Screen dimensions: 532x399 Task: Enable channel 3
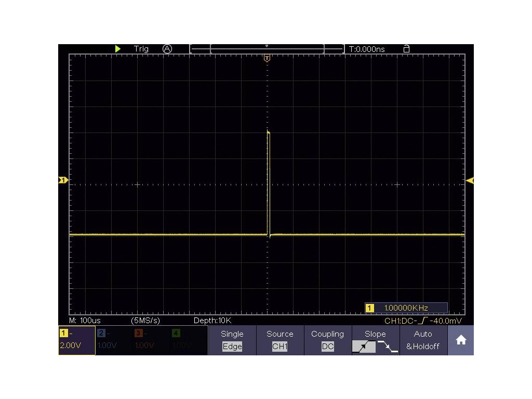[151, 340]
